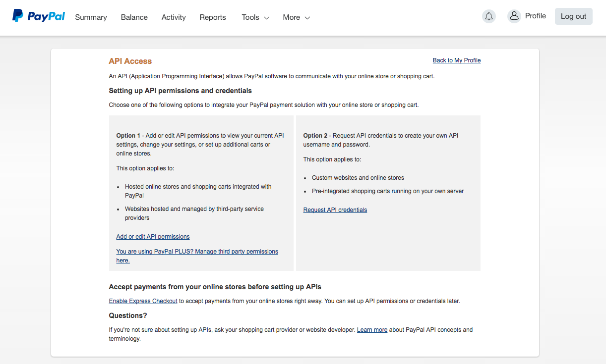Click 'Custom websites and online stores' bullet
The width and height of the screenshot is (606, 364).
pyautogui.click(x=358, y=178)
